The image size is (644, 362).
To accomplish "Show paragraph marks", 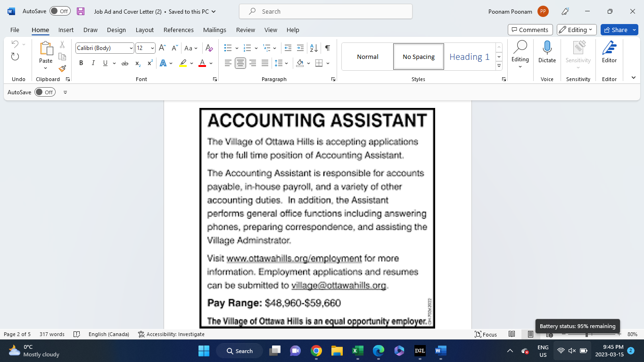I will [x=327, y=48].
